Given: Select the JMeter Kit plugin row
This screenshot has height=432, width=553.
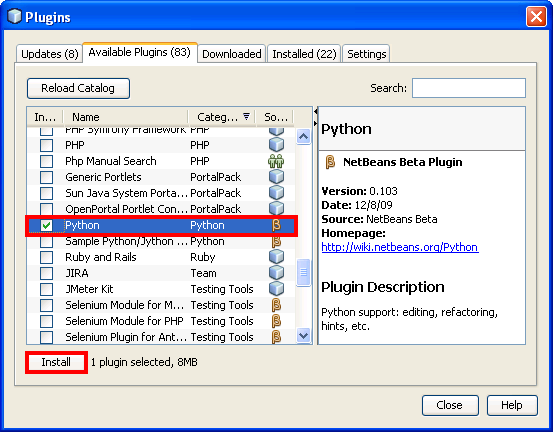Looking at the screenshot, I should point(162,289).
